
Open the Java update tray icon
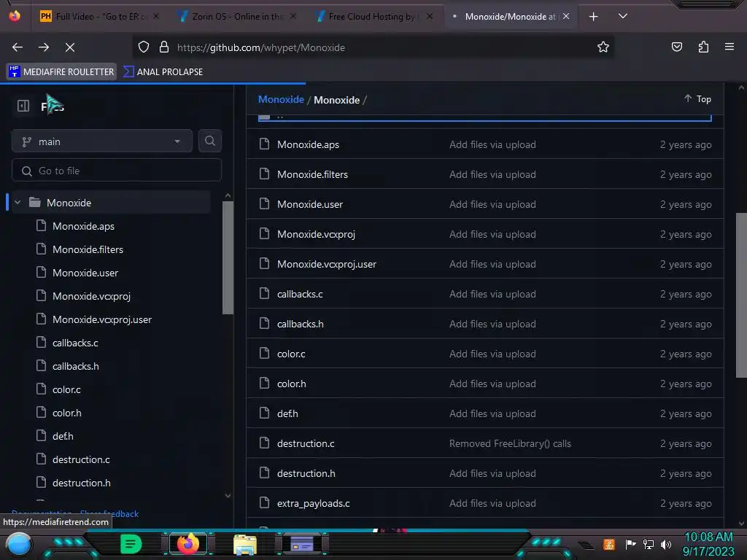[609, 544]
